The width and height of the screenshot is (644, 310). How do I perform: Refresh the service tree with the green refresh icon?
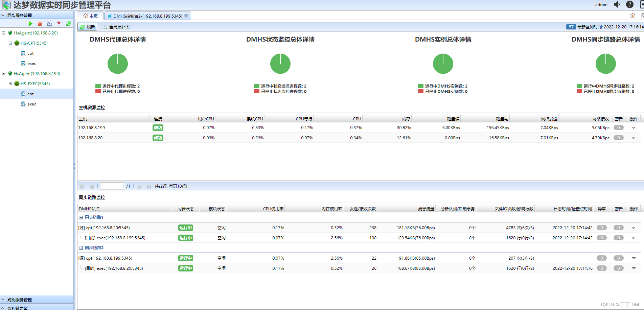click(x=67, y=24)
